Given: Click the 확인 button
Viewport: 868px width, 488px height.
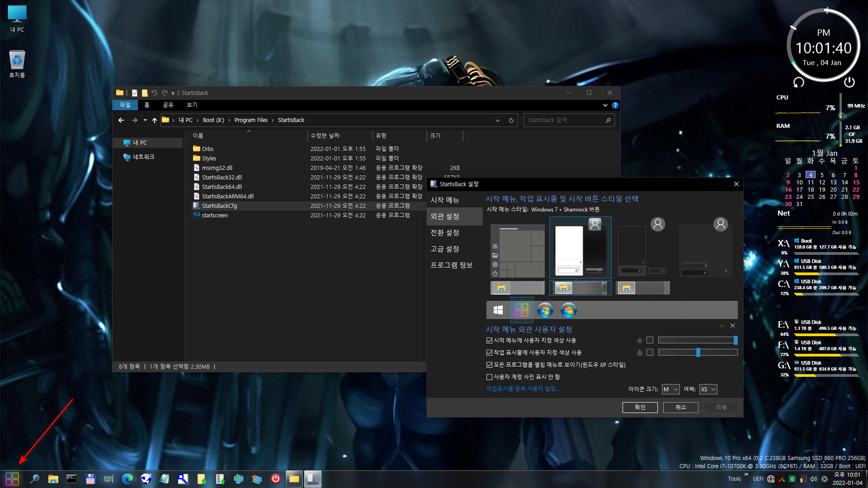Looking at the screenshot, I should coord(640,407).
